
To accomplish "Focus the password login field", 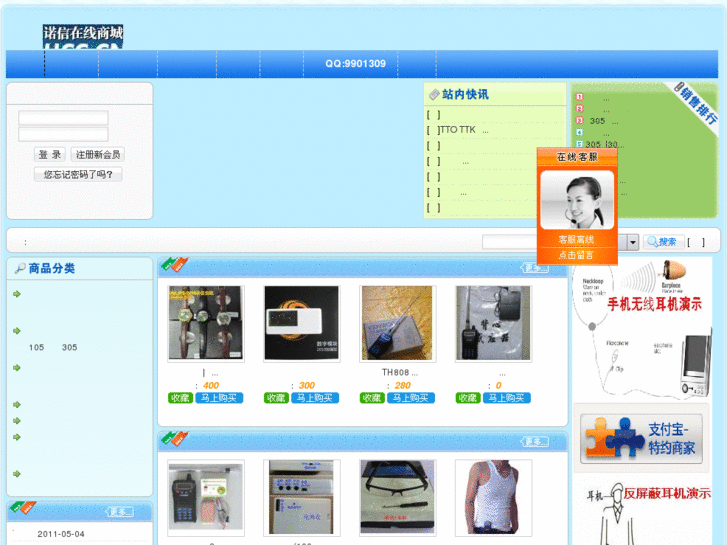I will point(64,135).
